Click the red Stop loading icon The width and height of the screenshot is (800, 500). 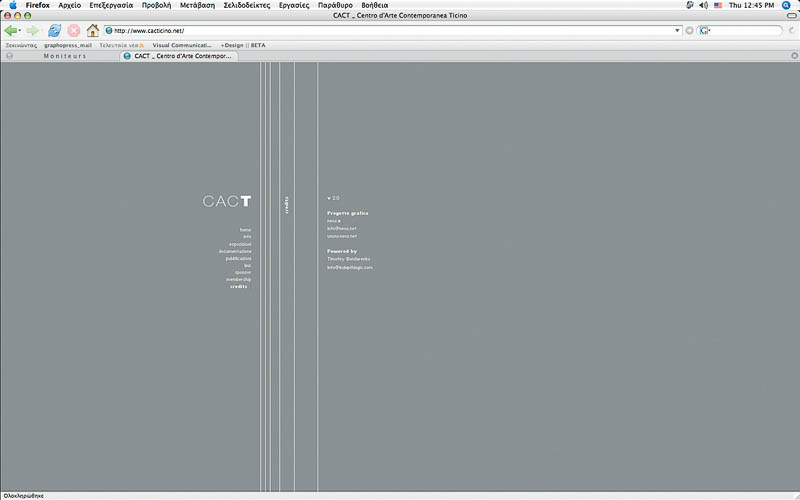pos(73,31)
